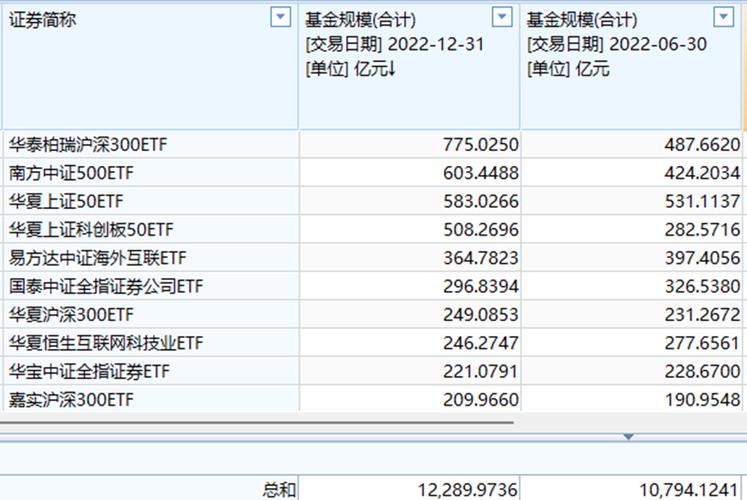The height and width of the screenshot is (500, 747).
Task: Click cell value 603.4488
Action: pos(481,173)
